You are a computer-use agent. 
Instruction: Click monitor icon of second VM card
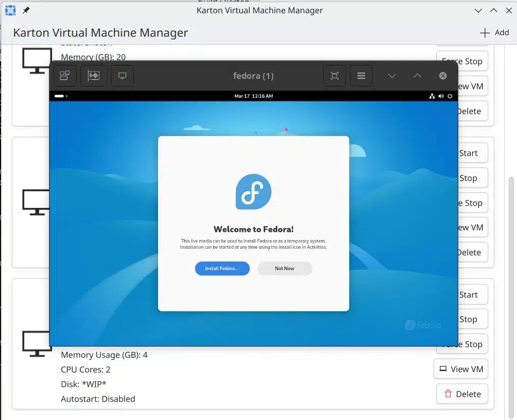36,202
